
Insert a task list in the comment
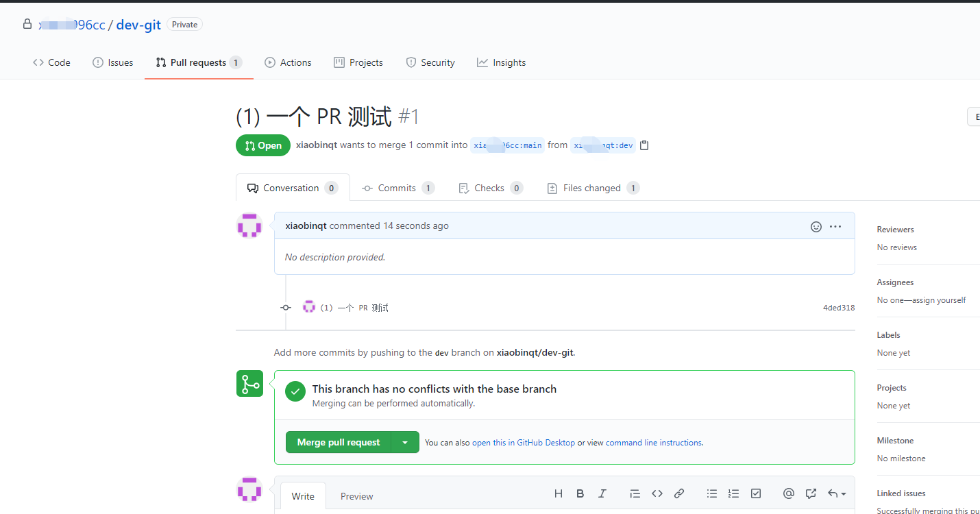(755, 493)
